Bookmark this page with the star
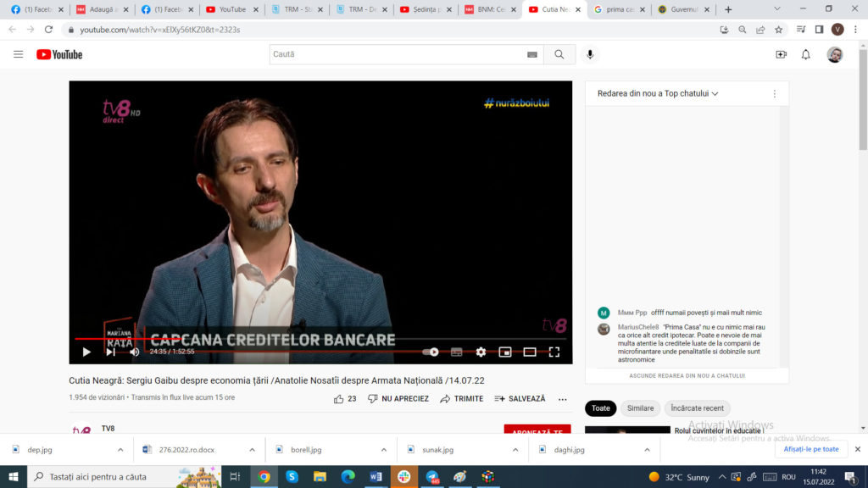Screen dimensions: 868x488 coord(779,30)
